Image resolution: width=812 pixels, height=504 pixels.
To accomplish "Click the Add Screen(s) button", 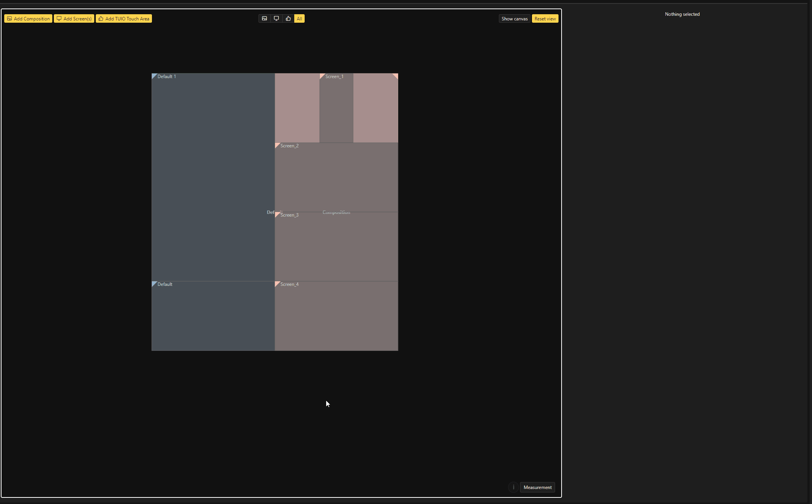I will (74, 18).
